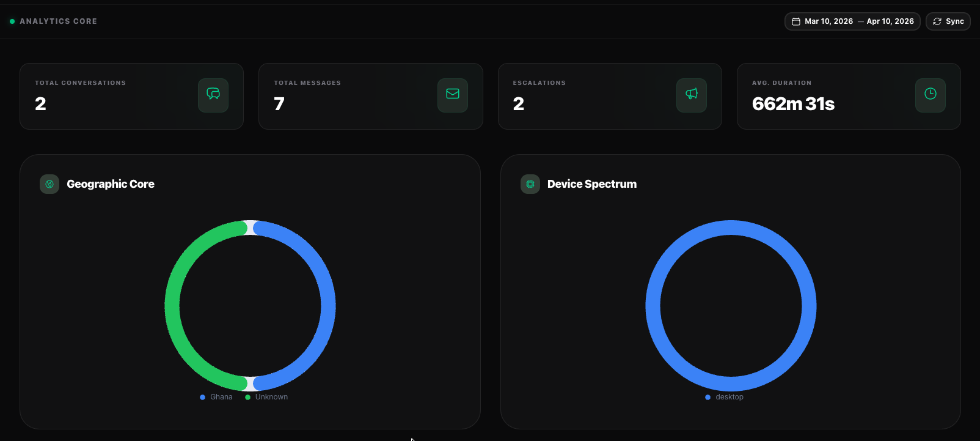This screenshot has width=980, height=441.
Task: Click the clock icon in Avg. Duration card
Action: [x=931, y=94]
